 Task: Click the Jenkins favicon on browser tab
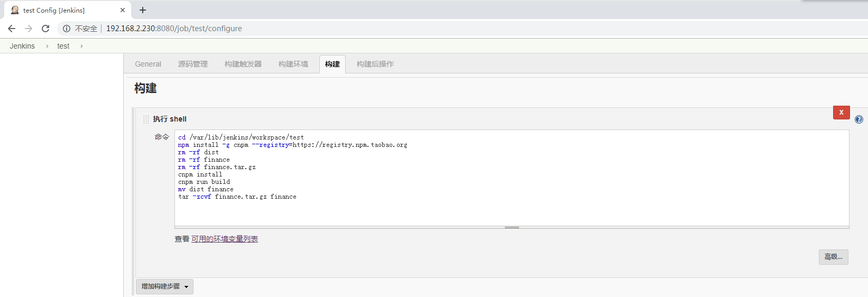coord(15,10)
